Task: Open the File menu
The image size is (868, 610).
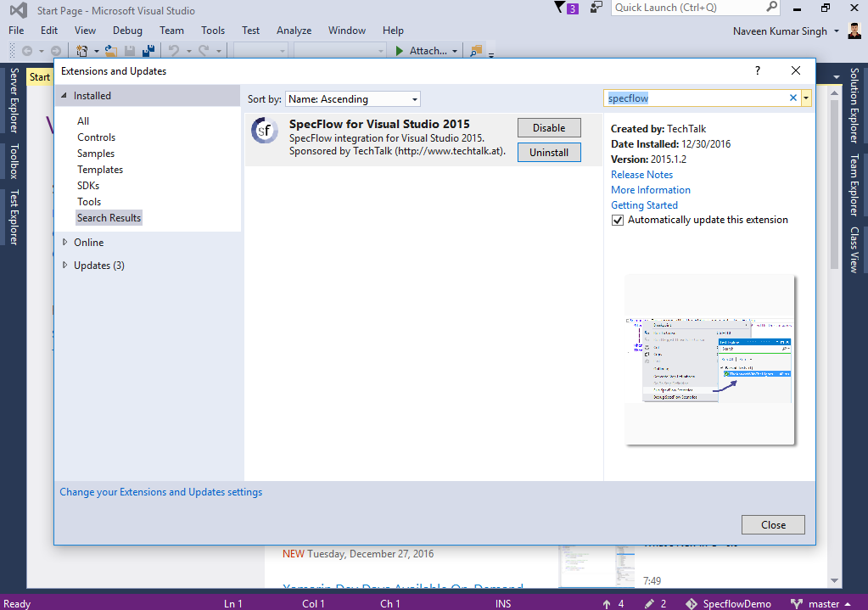Action: click(16, 31)
